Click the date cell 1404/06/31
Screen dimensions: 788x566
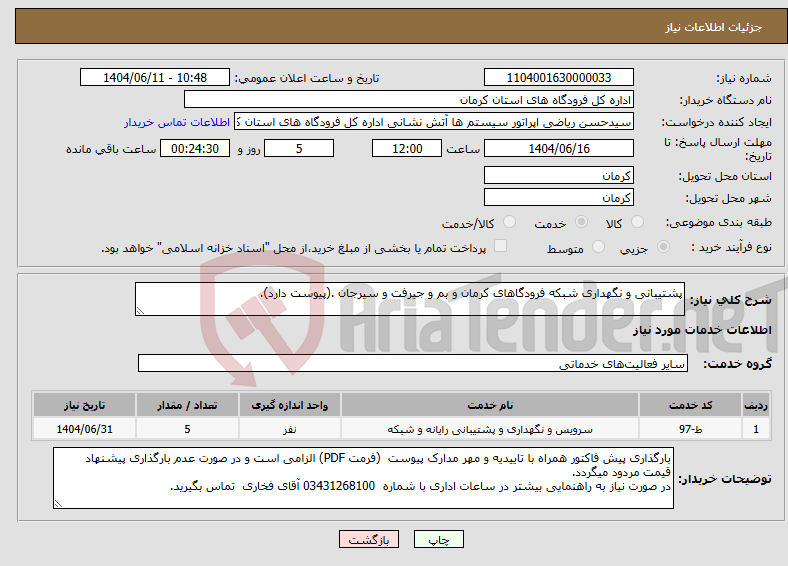tap(84, 429)
